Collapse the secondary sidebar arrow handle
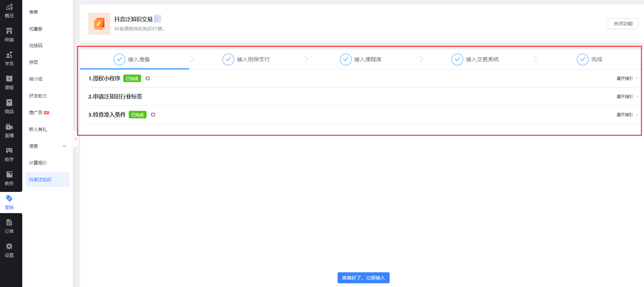Viewport: 644px width, 287px height. click(x=75, y=139)
